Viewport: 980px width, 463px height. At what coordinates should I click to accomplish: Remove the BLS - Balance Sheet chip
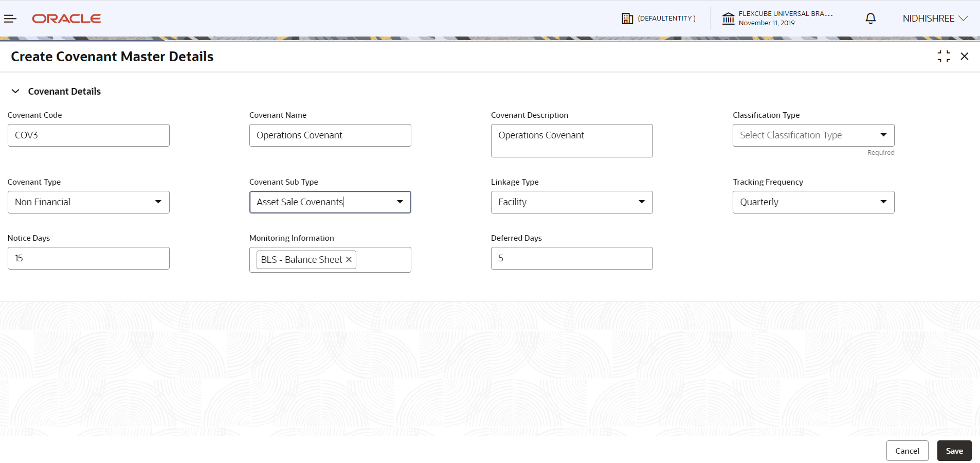point(349,259)
